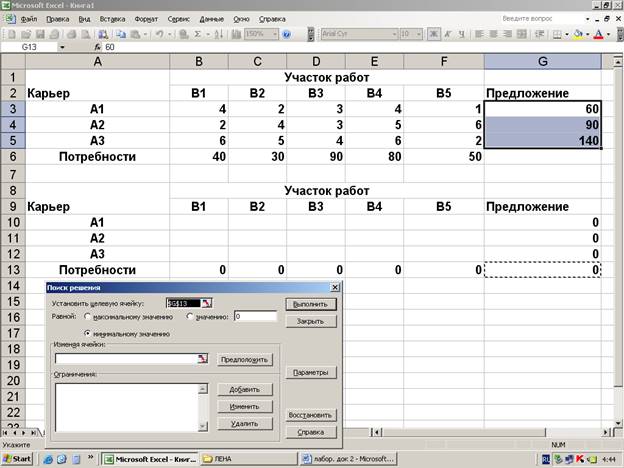Toggle Italic formatting (К button)

(x=448, y=34)
